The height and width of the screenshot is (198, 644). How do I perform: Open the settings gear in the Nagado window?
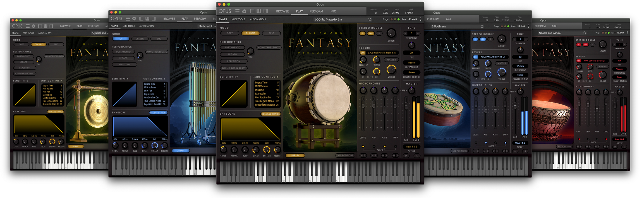point(244,11)
